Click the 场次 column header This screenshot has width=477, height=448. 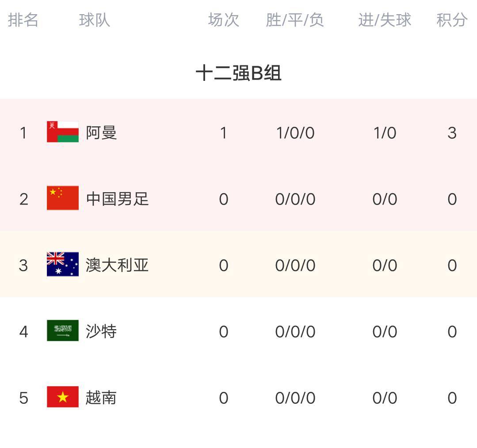224,20
